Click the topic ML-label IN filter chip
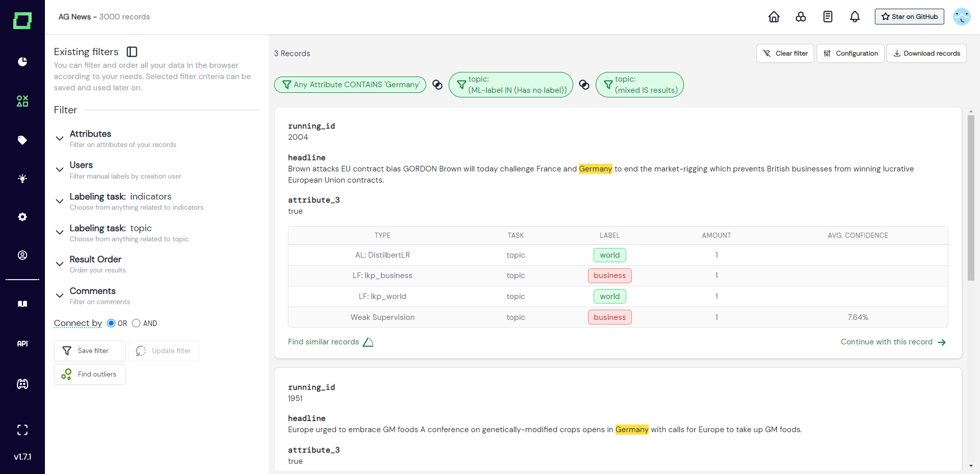 (511, 85)
